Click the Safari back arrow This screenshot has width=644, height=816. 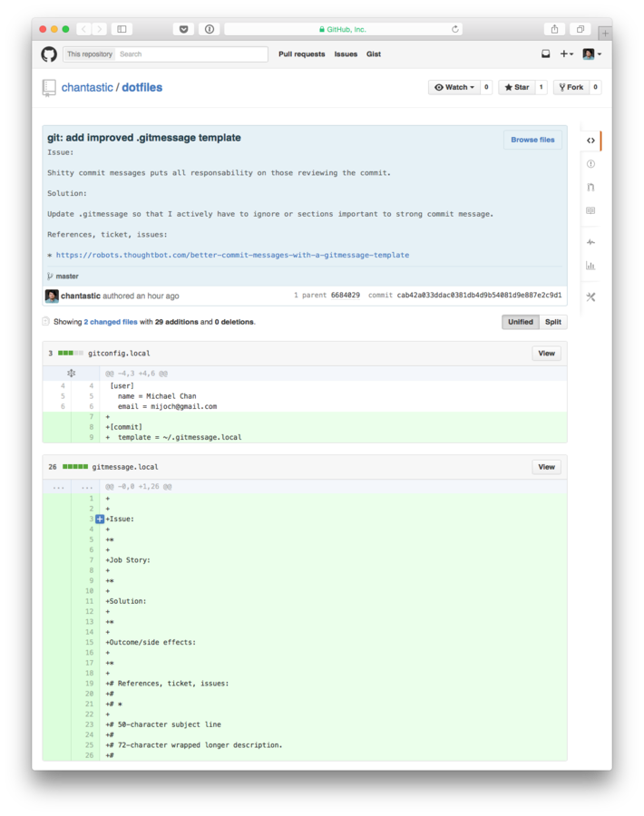pyautogui.click(x=83, y=29)
